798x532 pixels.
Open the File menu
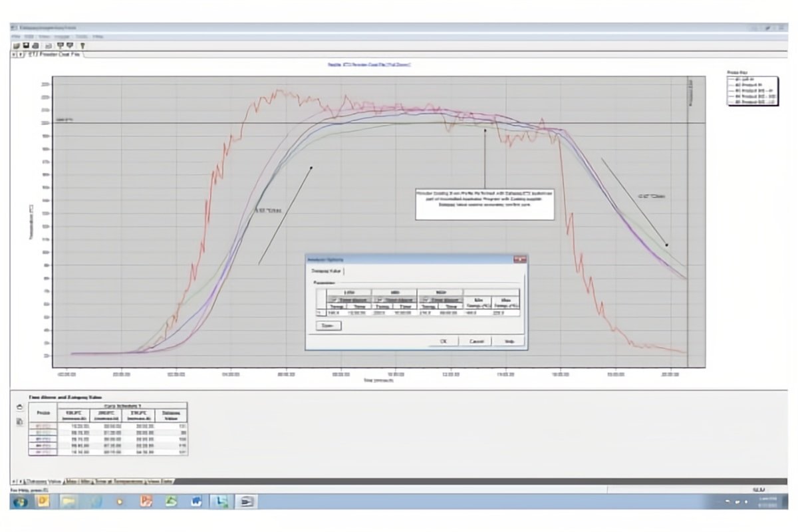click(16, 36)
